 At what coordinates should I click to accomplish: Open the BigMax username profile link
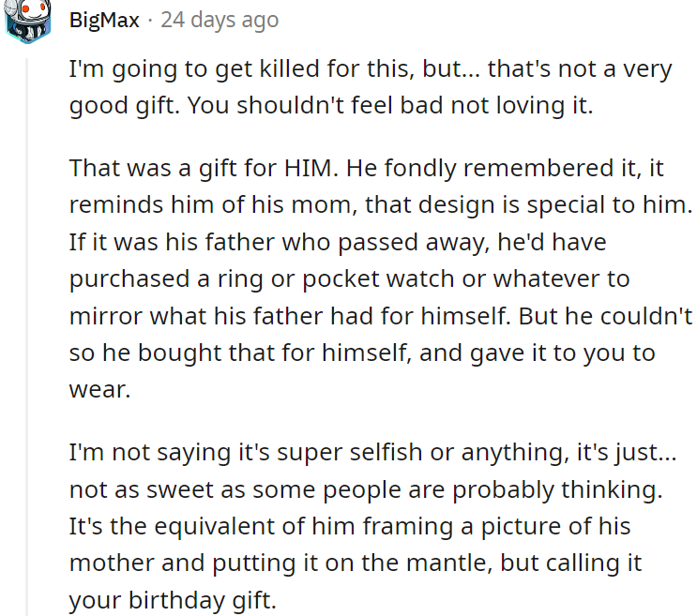pyautogui.click(x=104, y=20)
